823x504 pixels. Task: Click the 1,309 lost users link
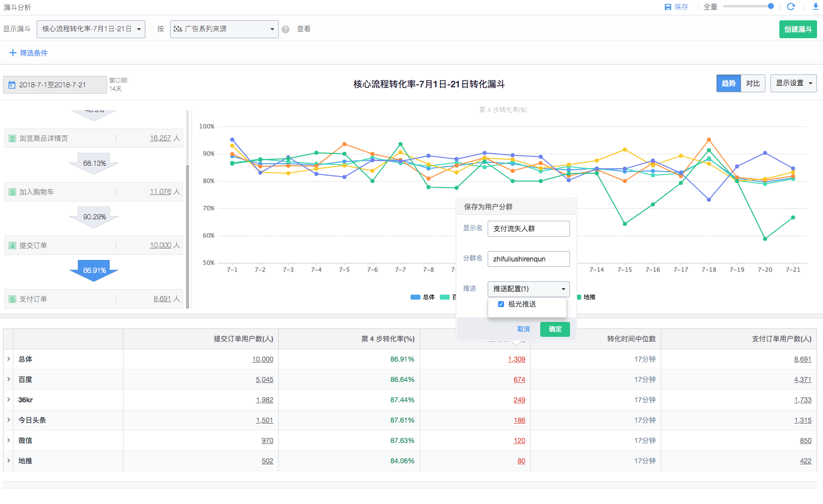coord(516,359)
